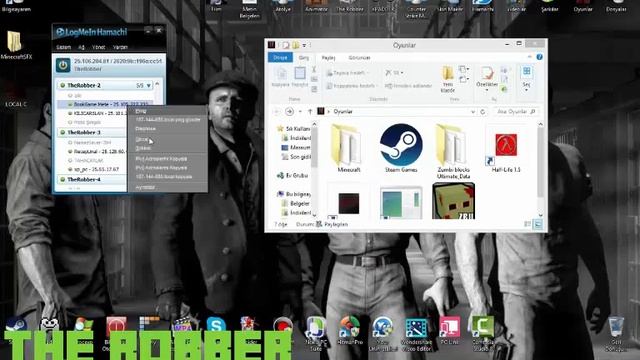Open the Yönet menu in Hamachi
Screen dimensions: 640x360
pos(98,47)
